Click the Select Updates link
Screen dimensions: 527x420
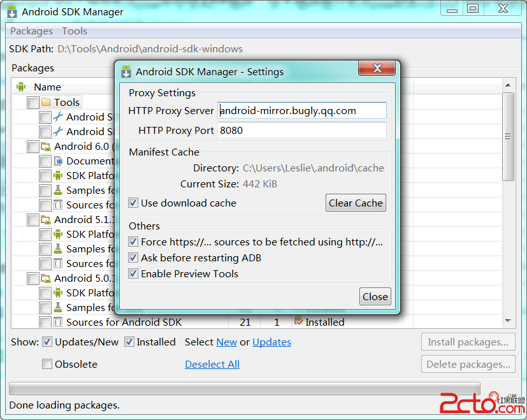pyautogui.click(x=271, y=342)
